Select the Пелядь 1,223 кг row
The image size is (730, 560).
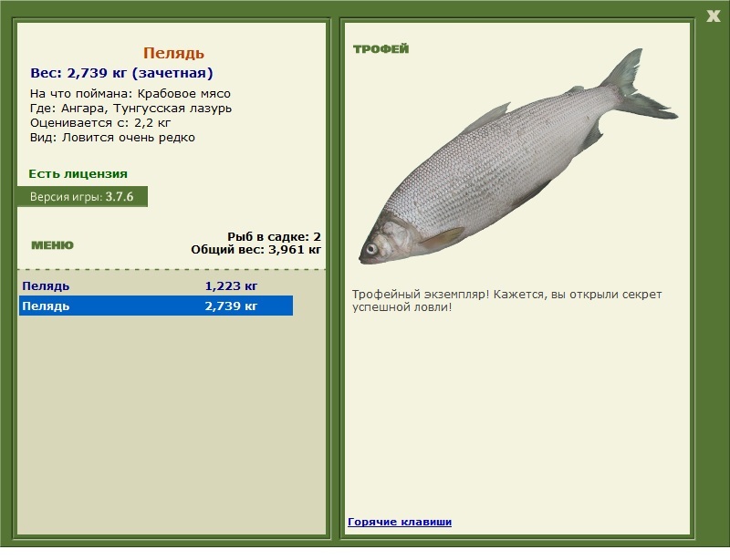tap(156, 285)
